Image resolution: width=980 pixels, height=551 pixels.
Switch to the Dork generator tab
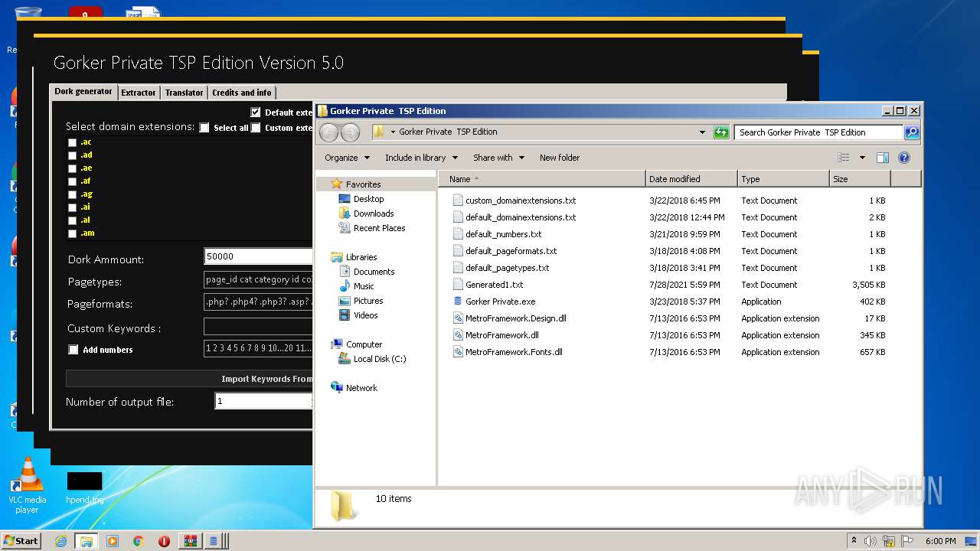(x=83, y=92)
